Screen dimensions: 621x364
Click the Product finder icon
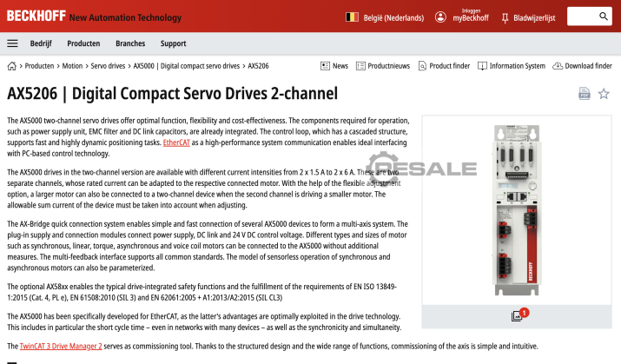[422, 66]
